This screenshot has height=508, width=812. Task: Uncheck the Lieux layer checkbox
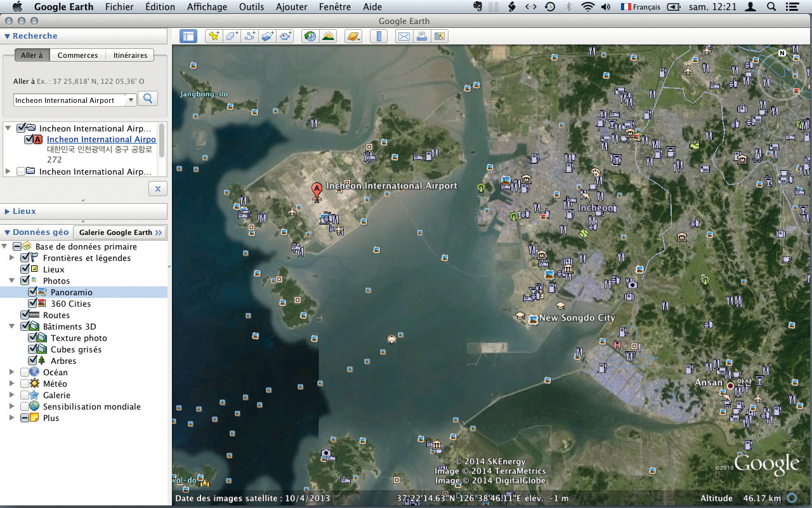pos(25,270)
